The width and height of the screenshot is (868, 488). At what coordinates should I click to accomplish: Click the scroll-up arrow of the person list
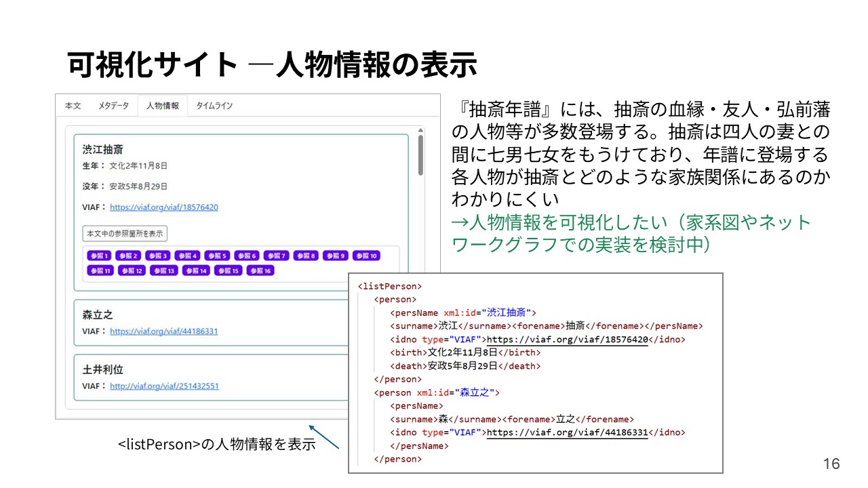coord(420,130)
